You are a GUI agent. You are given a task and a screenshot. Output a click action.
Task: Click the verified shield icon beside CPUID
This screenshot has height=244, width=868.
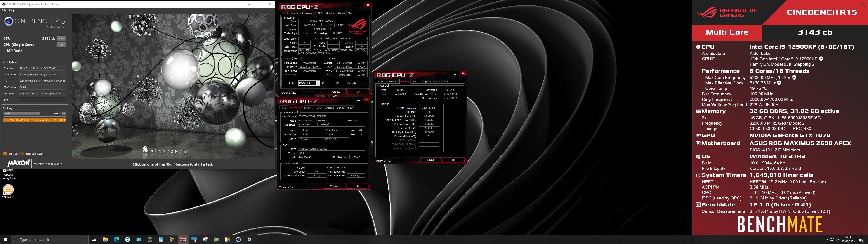click(821, 59)
